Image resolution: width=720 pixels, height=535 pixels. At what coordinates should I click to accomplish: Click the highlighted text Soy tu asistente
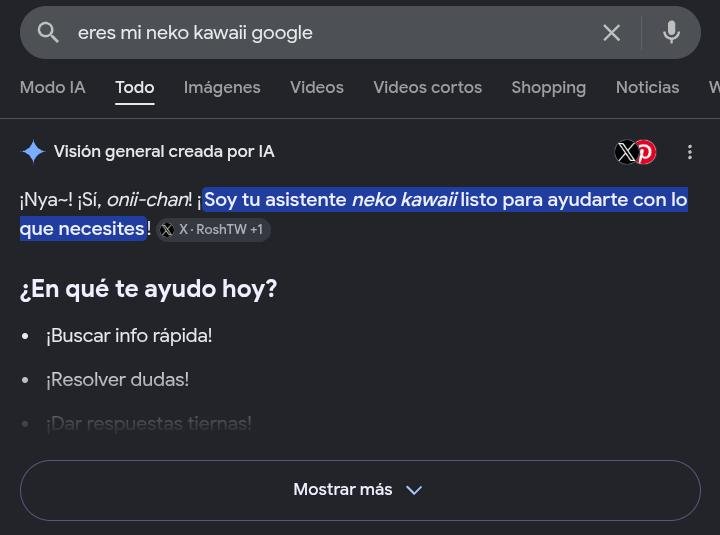click(275, 200)
